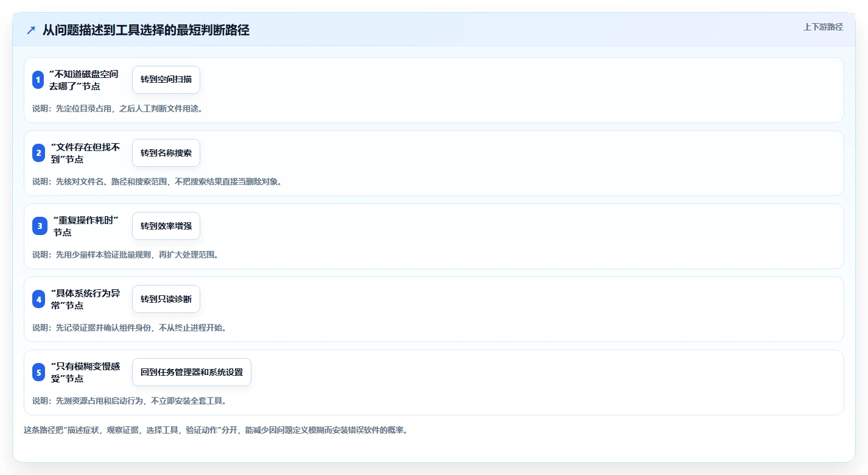Click the note 先记录证据并确认组件身份
Screen dimensions: 868x475
point(129,328)
